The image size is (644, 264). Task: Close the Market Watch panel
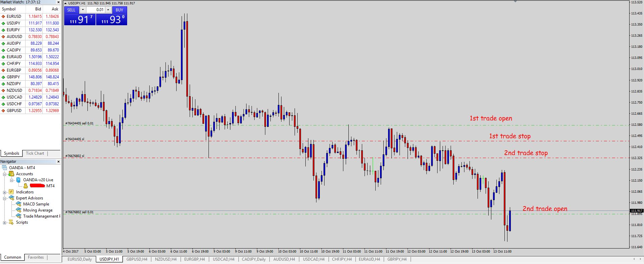click(58, 2)
